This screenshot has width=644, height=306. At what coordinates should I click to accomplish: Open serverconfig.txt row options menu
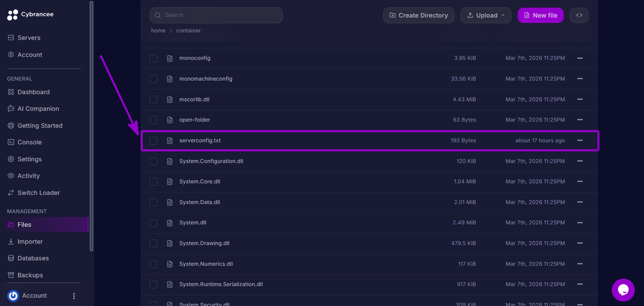[x=580, y=140]
